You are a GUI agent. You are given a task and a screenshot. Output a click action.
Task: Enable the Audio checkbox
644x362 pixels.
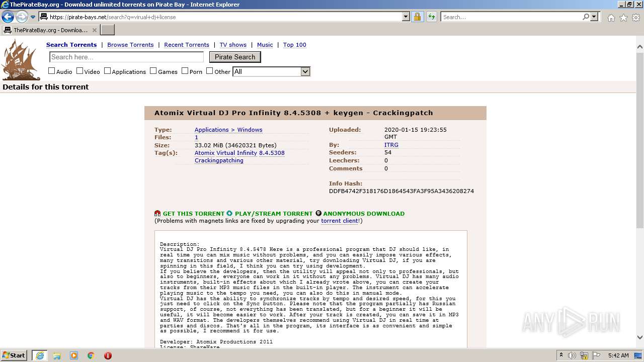click(x=51, y=71)
